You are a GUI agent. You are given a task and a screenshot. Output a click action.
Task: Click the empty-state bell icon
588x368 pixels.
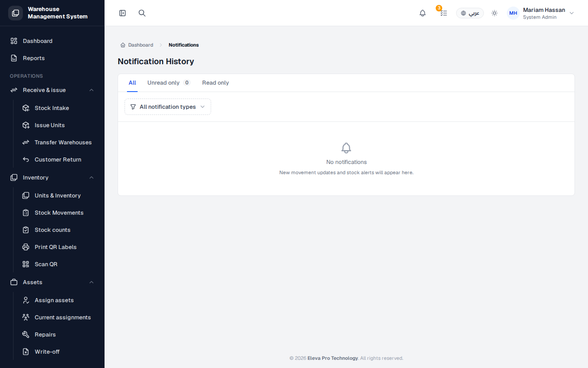pyautogui.click(x=346, y=148)
